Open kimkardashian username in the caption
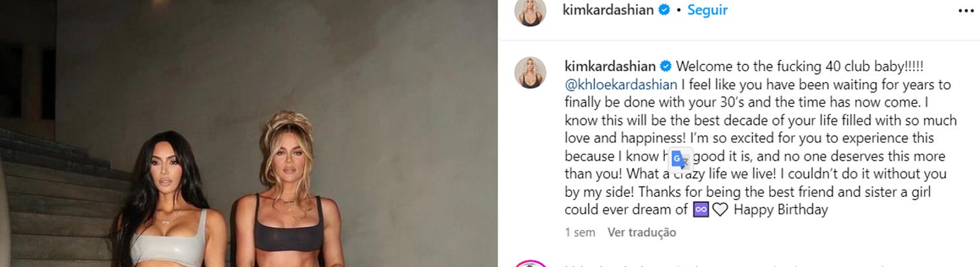Screen dimensions: 980x267 pos(610,66)
